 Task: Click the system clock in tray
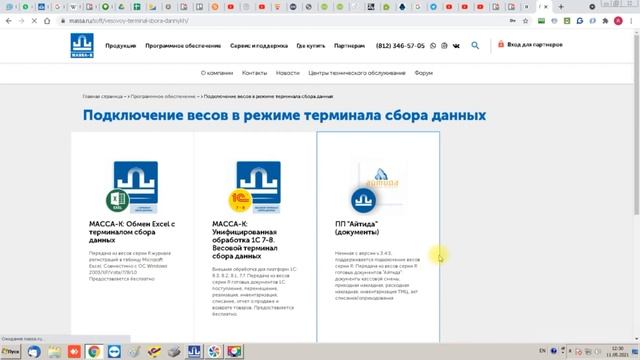(x=618, y=351)
